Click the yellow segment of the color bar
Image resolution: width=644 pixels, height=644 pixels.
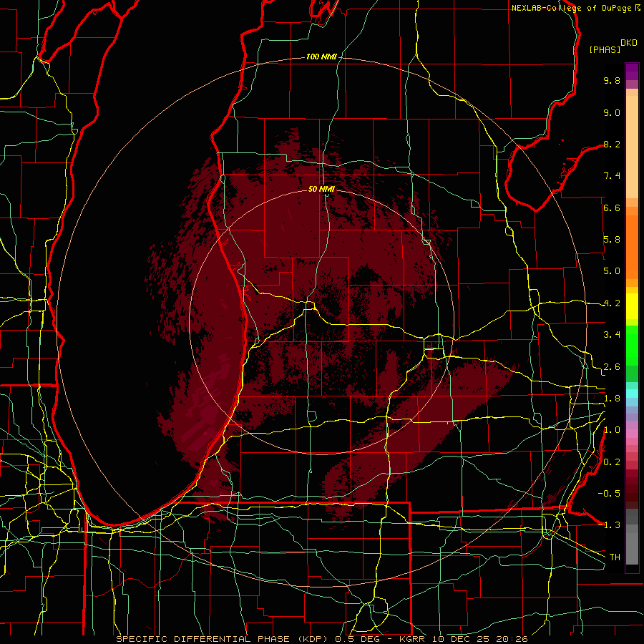click(632, 306)
